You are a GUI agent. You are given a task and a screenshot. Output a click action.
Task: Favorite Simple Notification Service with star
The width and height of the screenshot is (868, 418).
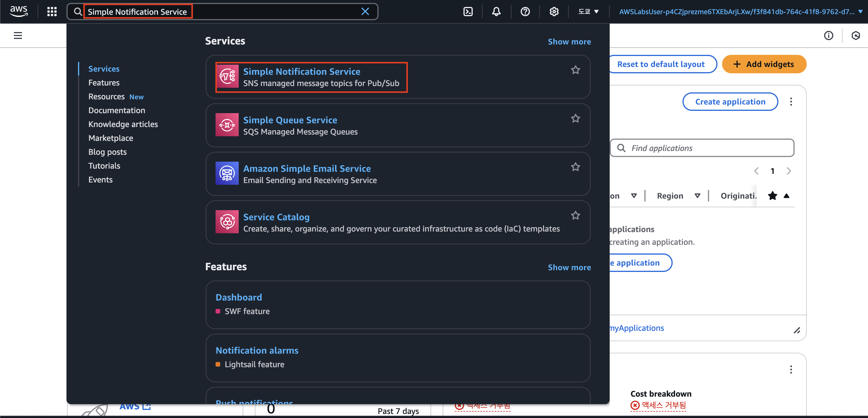pyautogui.click(x=576, y=70)
